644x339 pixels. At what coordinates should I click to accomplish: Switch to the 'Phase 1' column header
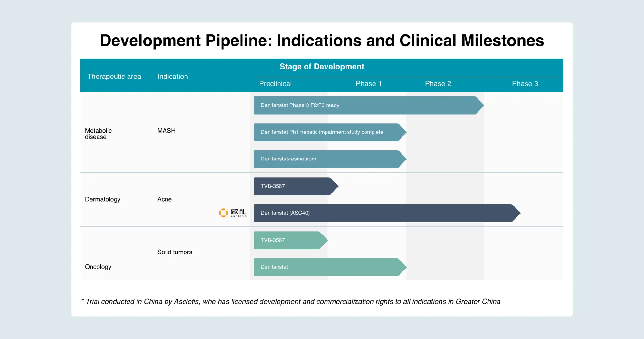click(x=369, y=84)
